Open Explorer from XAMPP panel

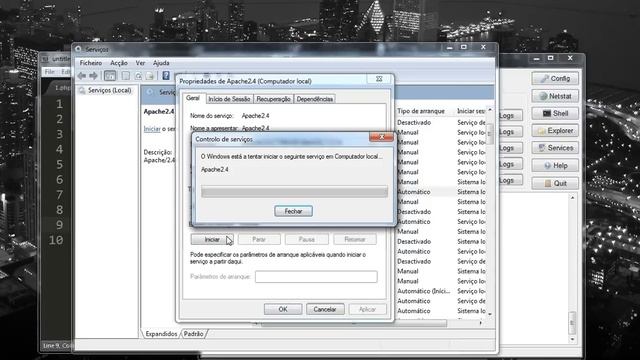(555, 131)
